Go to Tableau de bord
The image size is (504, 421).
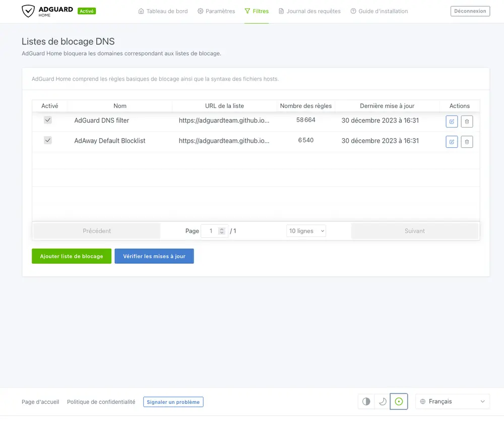click(x=163, y=11)
